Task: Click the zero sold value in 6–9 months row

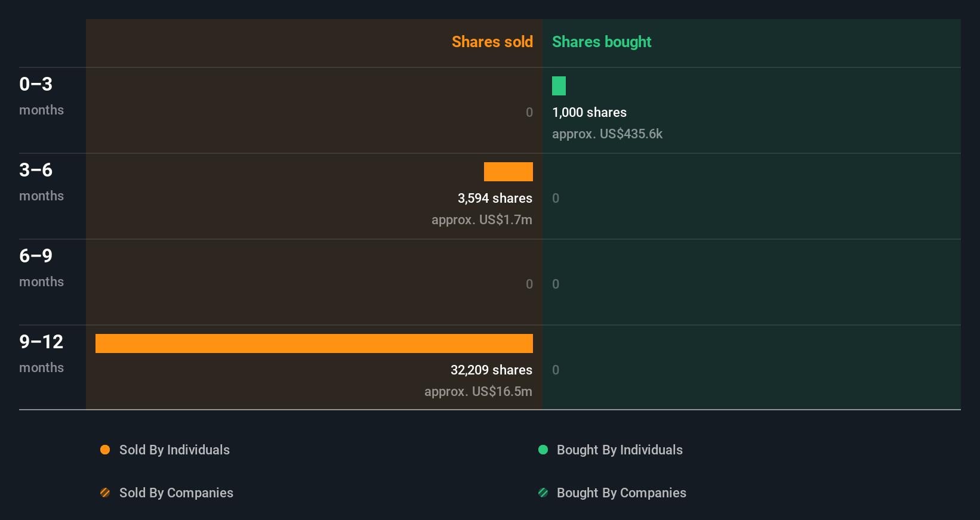Action: (529, 284)
